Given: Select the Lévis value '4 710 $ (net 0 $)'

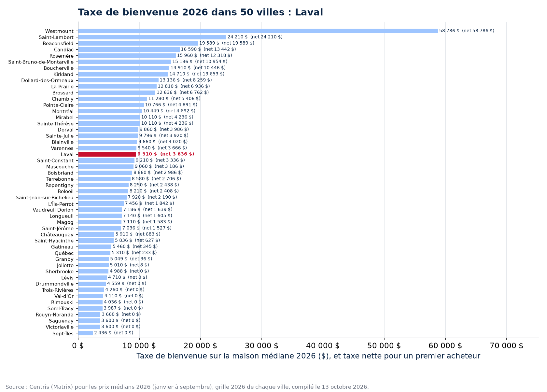Looking at the screenshot, I should [x=128, y=278].
